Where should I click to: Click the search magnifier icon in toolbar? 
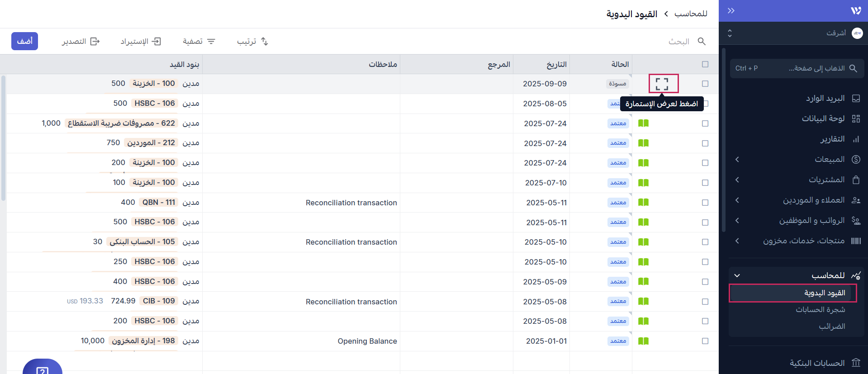click(702, 42)
